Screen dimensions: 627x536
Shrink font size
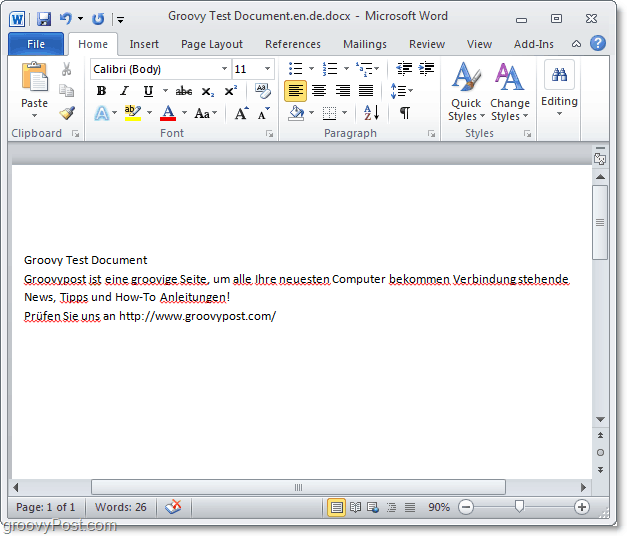(264, 114)
